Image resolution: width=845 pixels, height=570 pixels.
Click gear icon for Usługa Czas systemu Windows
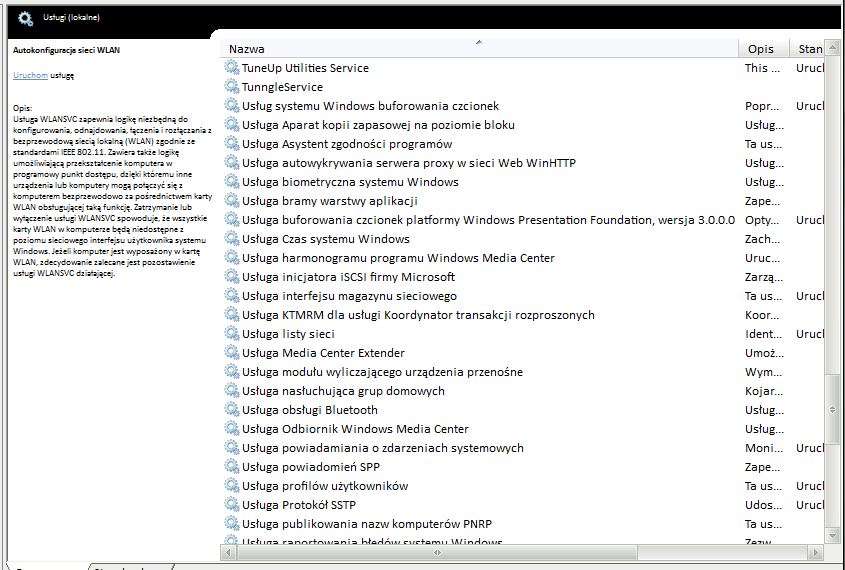[232, 238]
